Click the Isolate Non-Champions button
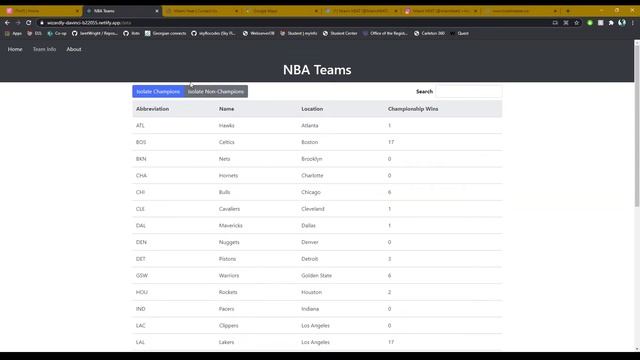The width and height of the screenshot is (640, 360). [x=216, y=91]
